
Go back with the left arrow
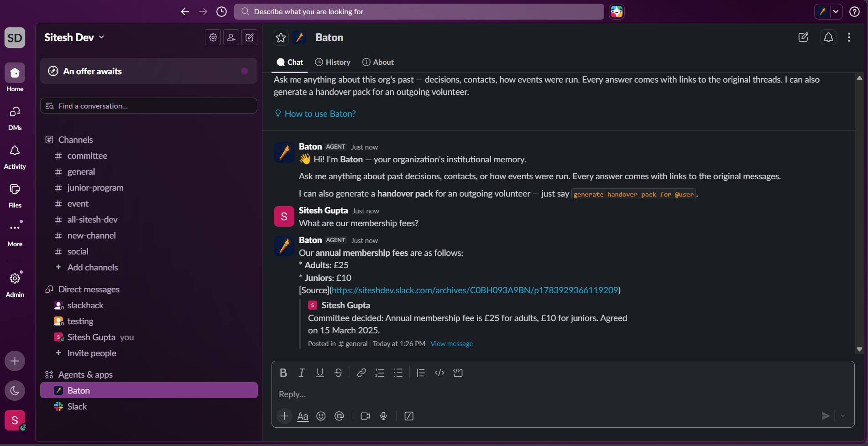tap(185, 11)
